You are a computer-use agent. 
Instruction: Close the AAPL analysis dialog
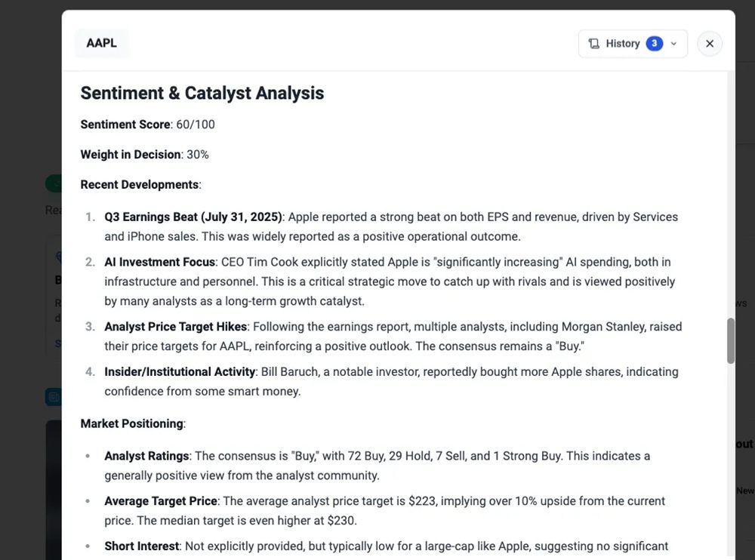(710, 44)
